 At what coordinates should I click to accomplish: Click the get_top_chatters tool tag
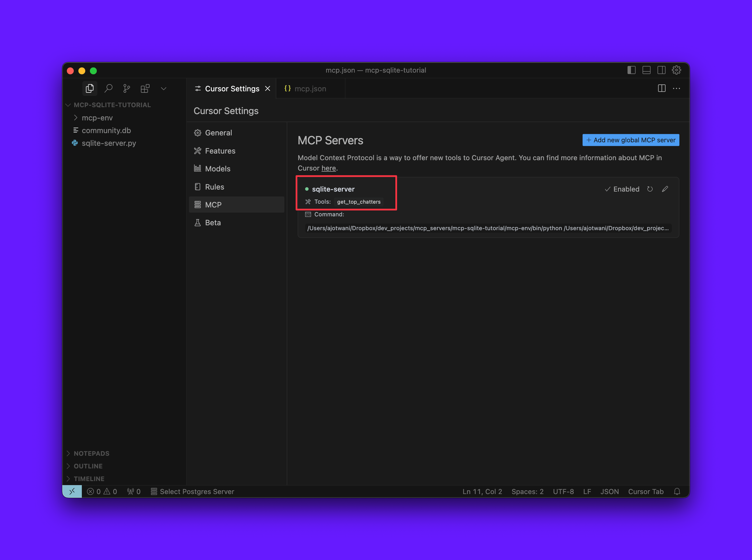coord(359,202)
